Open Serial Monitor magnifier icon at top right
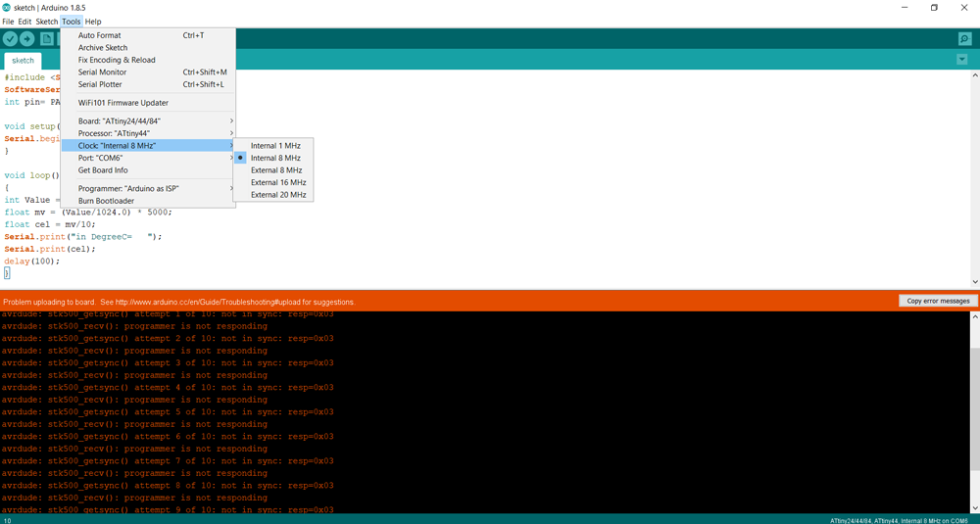Viewport: 980px width, 524px height. pyautogui.click(x=965, y=39)
